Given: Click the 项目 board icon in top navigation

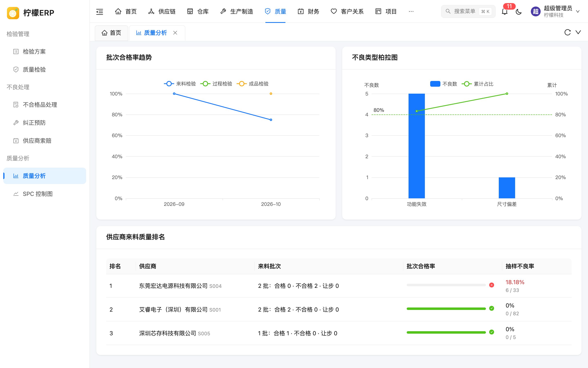Looking at the screenshot, I should point(378,11).
